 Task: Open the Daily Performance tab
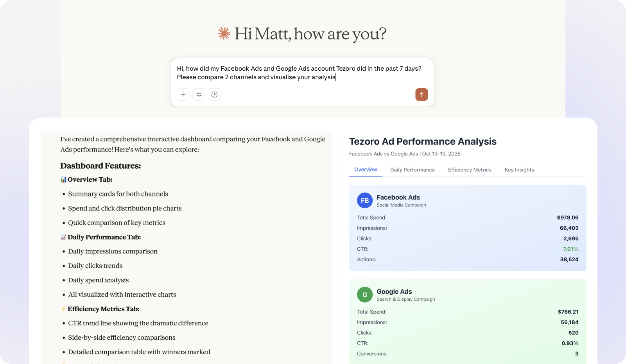(x=413, y=170)
